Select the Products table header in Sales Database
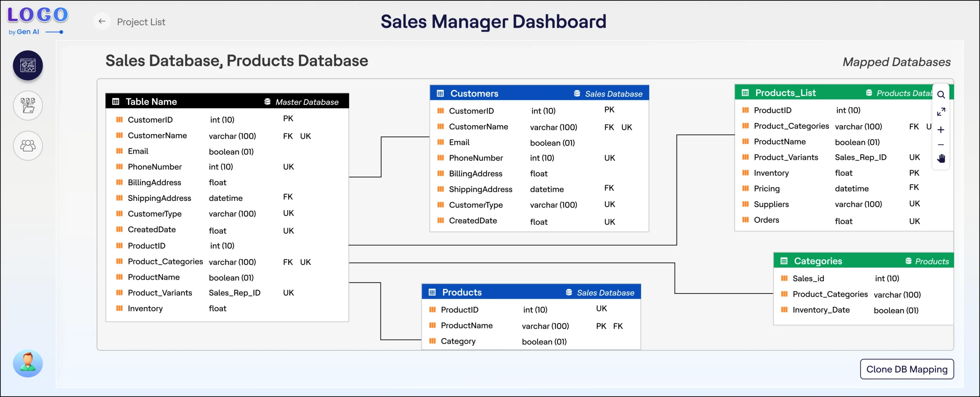The height and width of the screenshot is (397, 980). coord(531,292)
